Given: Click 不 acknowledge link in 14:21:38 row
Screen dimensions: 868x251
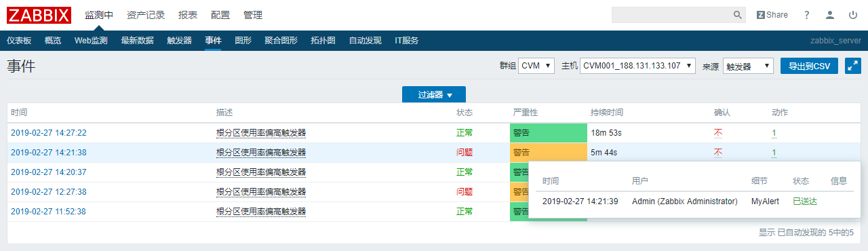Looking at the screenshot, I should (x=718, y=153).
